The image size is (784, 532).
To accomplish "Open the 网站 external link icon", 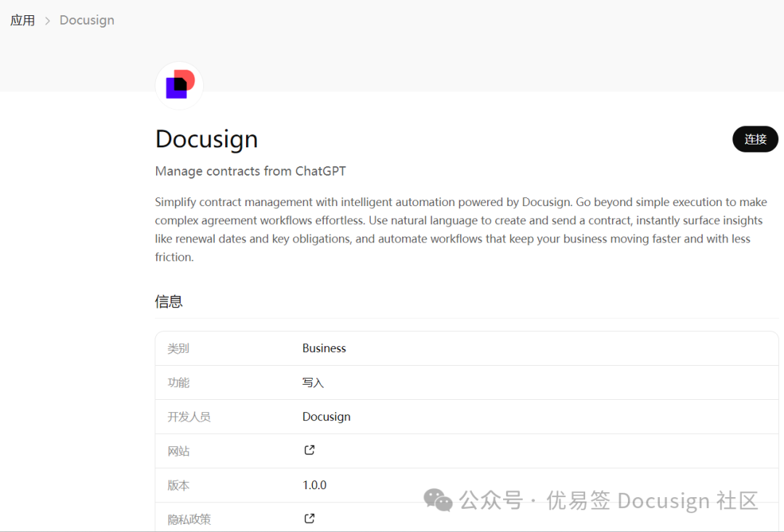I will pos(309,450).
